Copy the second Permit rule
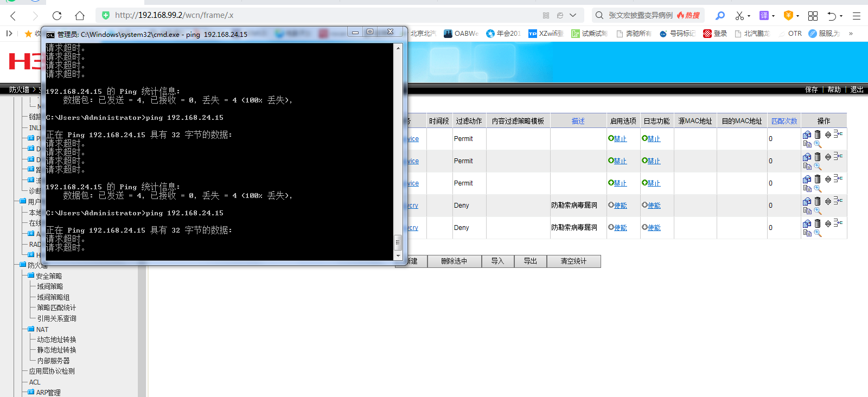This screenshot has width=868, height=397. coord(807,167)
